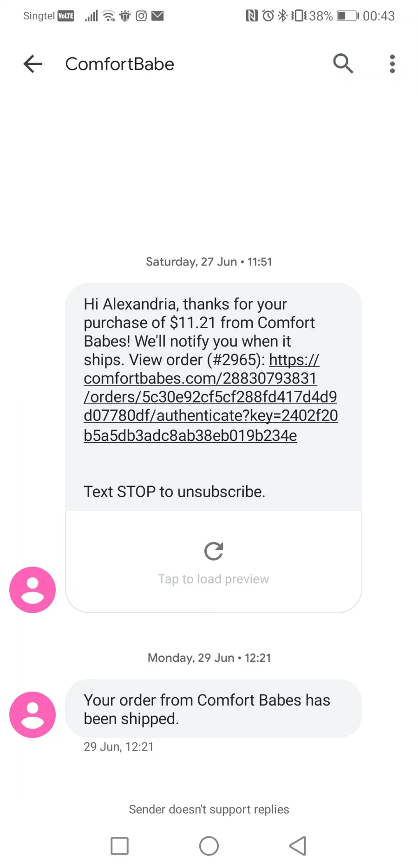Image resolution: width=418 pixels, height=868 pixels.
Task: Open the three-dot overflow menu
Action: click(x=392, y=64)
